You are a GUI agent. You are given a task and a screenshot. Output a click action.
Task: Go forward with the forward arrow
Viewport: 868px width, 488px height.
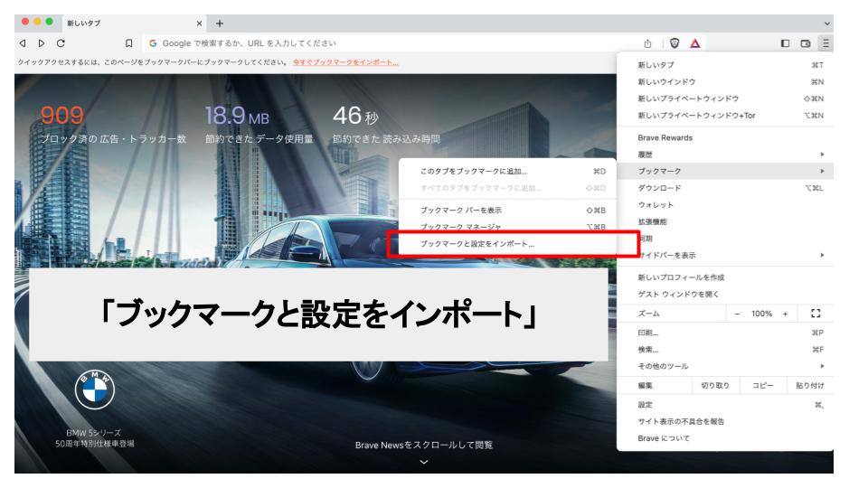42,43
